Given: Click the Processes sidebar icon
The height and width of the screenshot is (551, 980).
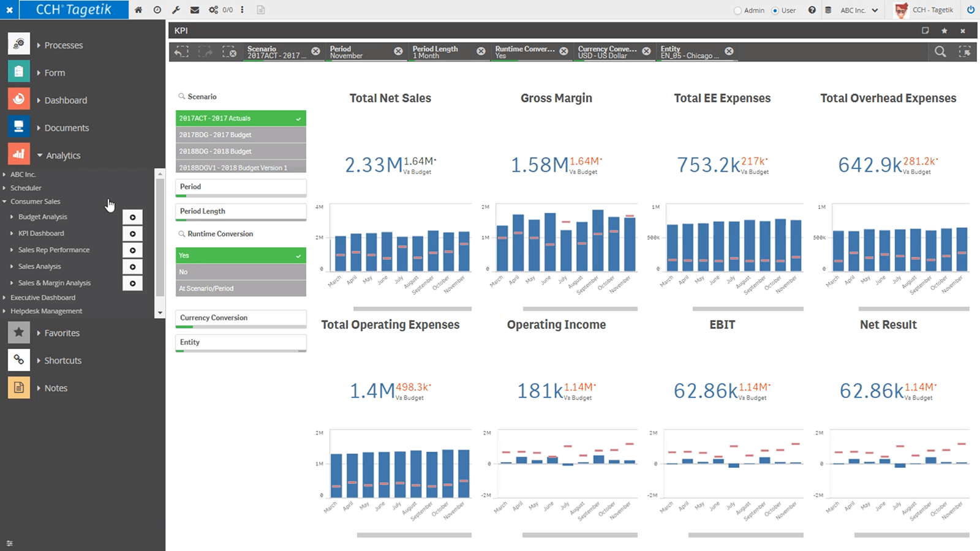Looking at the screenshot, I should 19,44.
